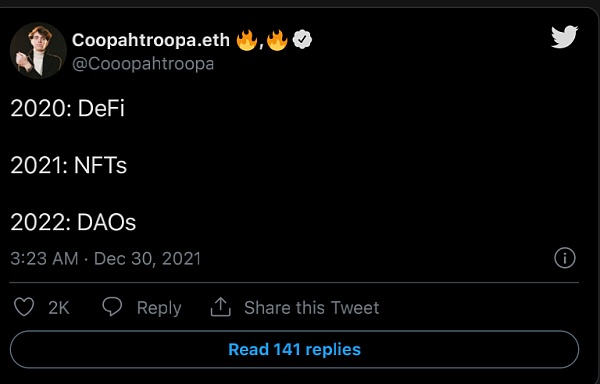Select the Share this Tweet label
600x384 pixels.
(x=312, y=308)
